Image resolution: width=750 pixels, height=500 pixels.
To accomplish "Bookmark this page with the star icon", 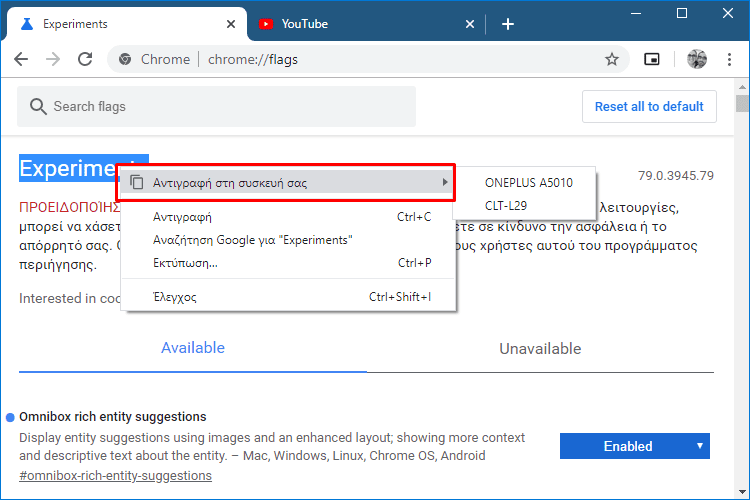I will pyautogui.click(x=612, y=59).
